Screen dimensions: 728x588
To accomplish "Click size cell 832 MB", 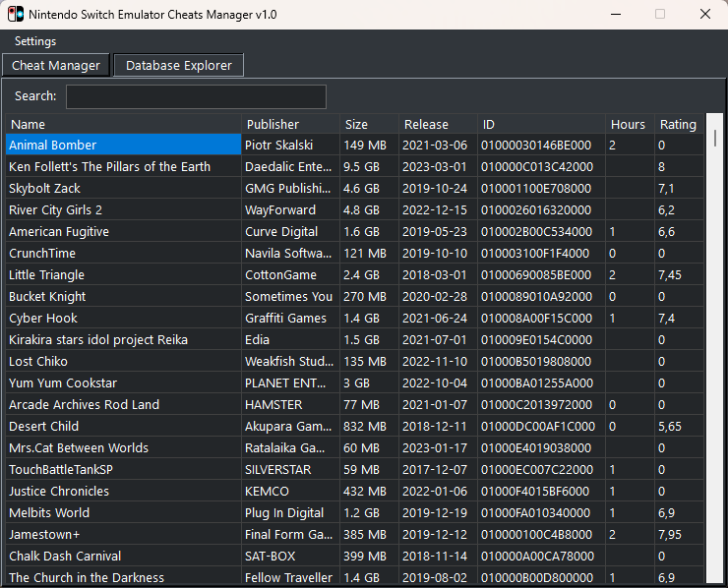I will coord(369,427).
